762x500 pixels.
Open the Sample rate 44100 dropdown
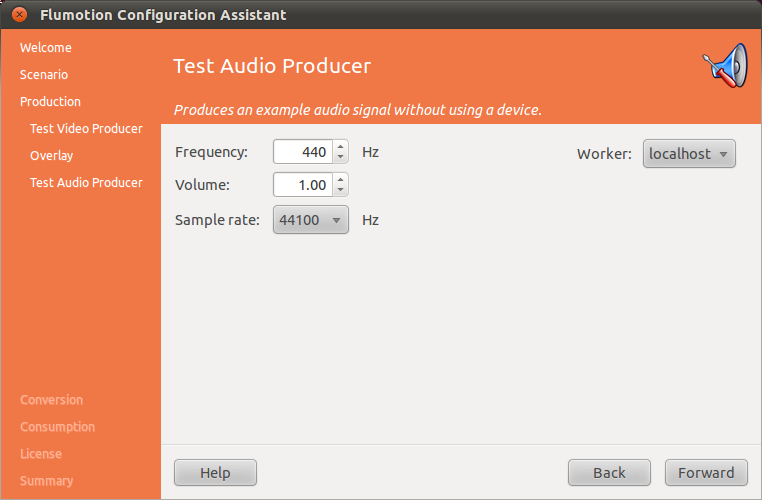(310, 220)
